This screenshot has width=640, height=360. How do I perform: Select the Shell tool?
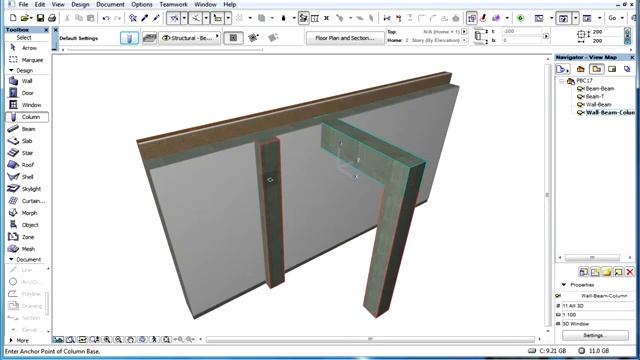[27, 177]
